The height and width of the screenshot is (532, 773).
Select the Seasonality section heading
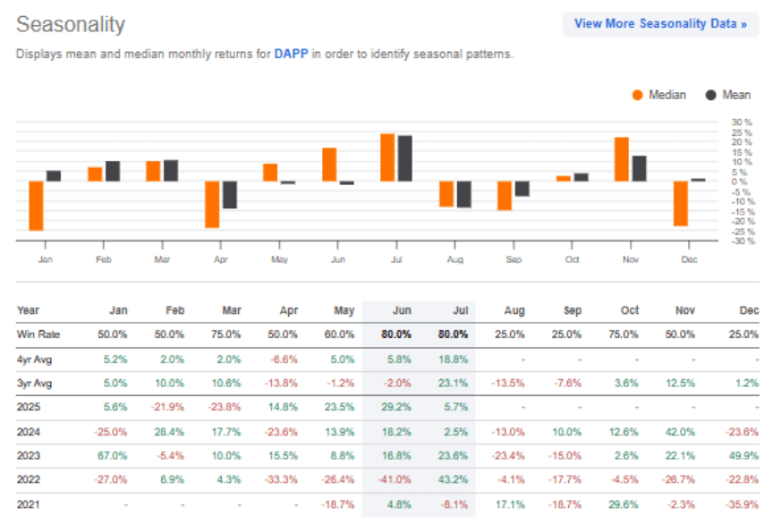click(x=71, y=25)
